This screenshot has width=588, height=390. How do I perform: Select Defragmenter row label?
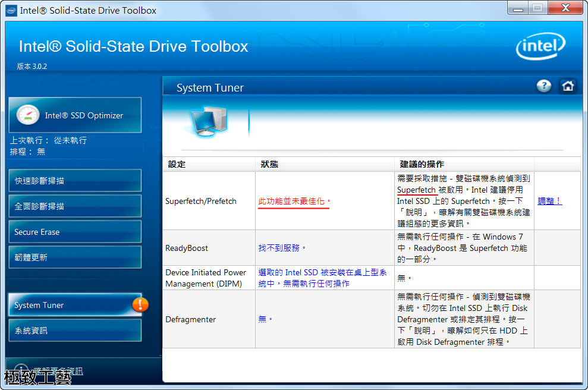(x=190, y=319)
